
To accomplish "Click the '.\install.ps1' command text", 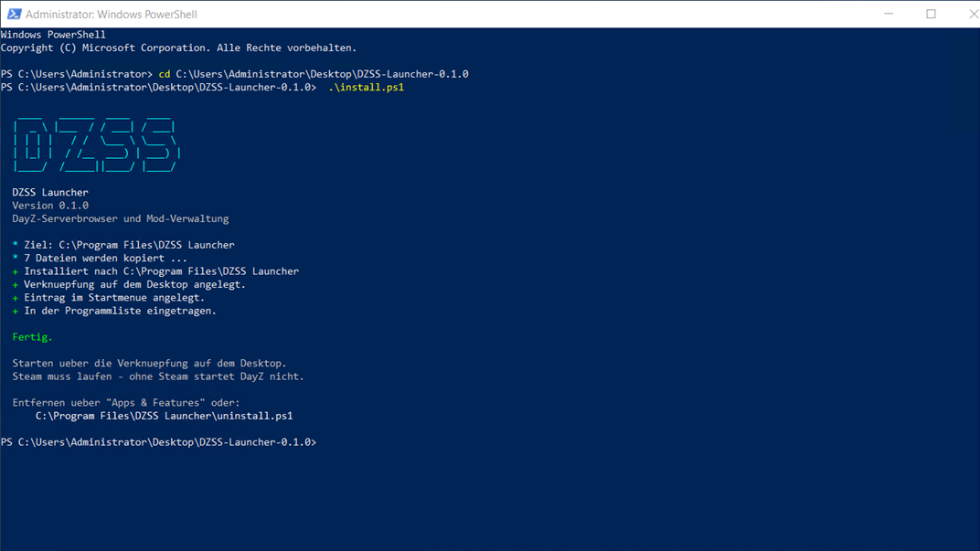I will pos(367,87).
